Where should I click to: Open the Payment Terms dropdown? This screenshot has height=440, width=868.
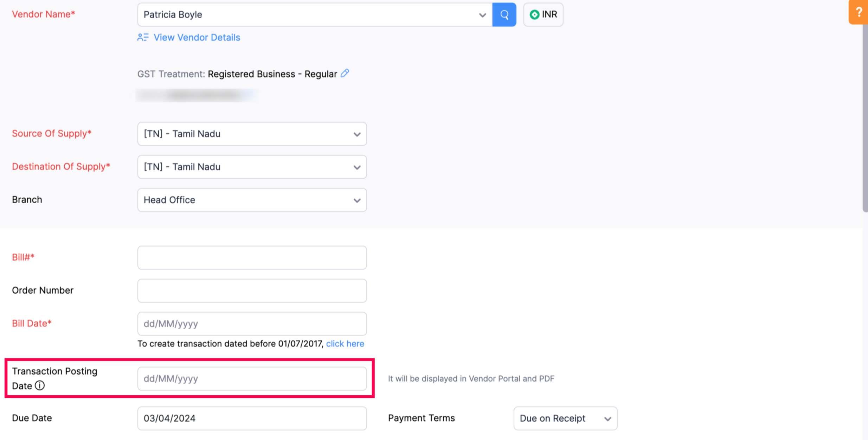tap(607, 418)
